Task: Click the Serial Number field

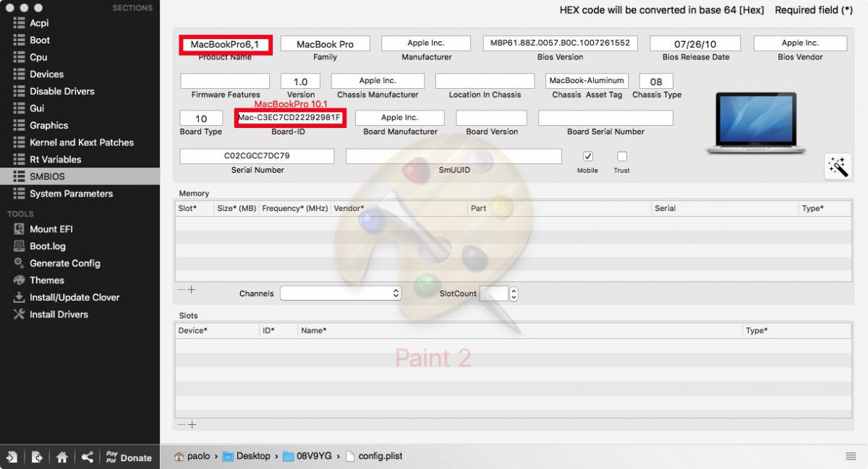Action: (x=257, y=156)
